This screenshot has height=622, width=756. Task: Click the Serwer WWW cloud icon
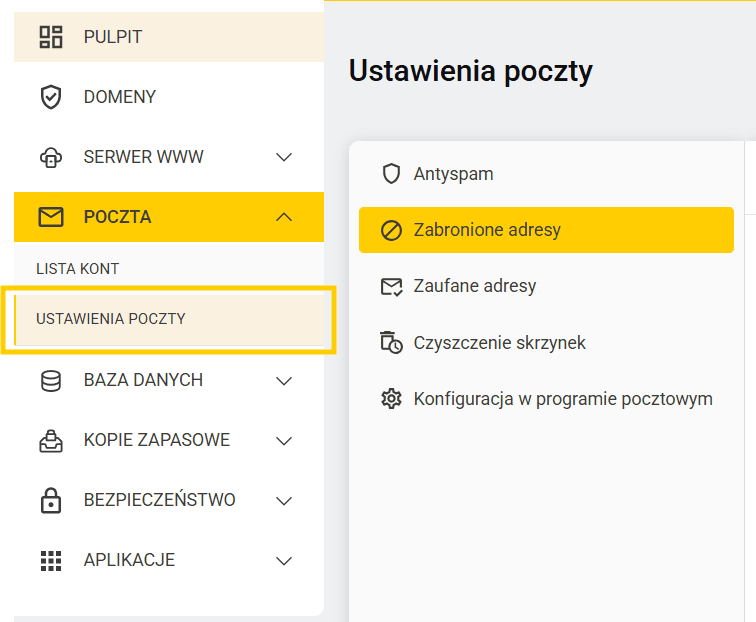pyautogui.click(x=51, y=157)
